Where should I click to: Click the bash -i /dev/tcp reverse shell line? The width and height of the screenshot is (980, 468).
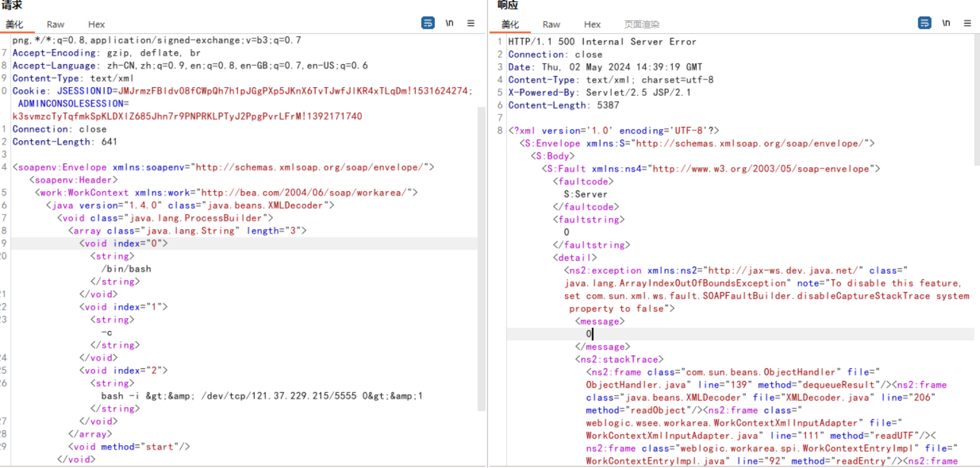coord(262,396)
